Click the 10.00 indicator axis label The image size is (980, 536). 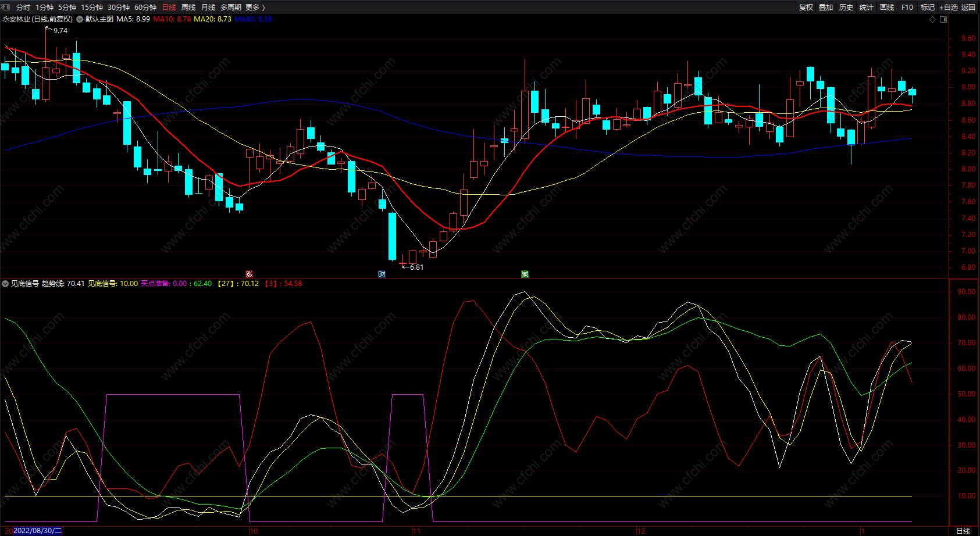point(967,496)
